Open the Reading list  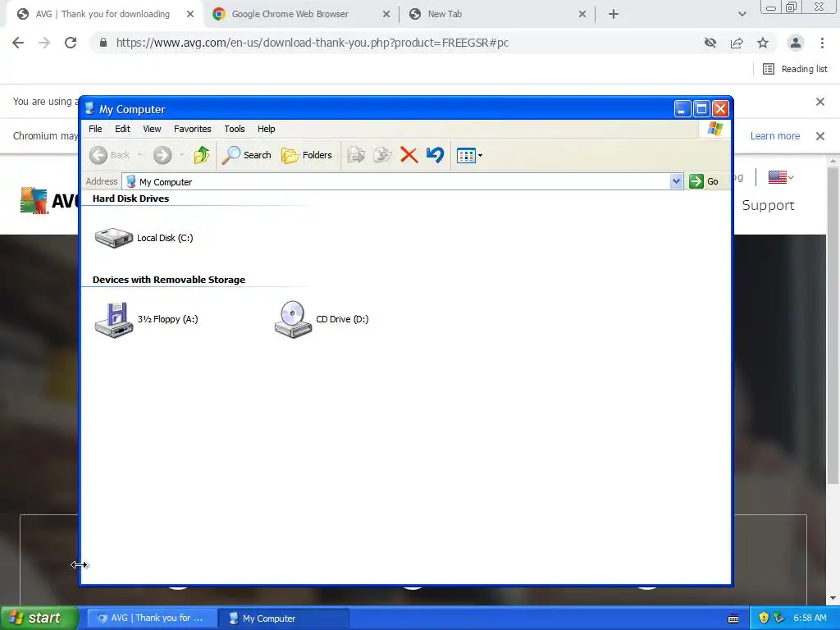(x=795, y=69)
